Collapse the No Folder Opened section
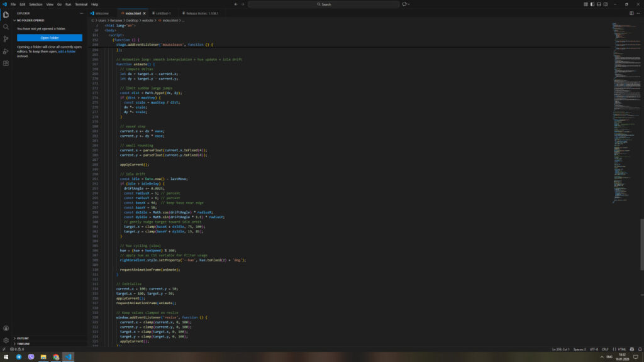 click(30, 20)
